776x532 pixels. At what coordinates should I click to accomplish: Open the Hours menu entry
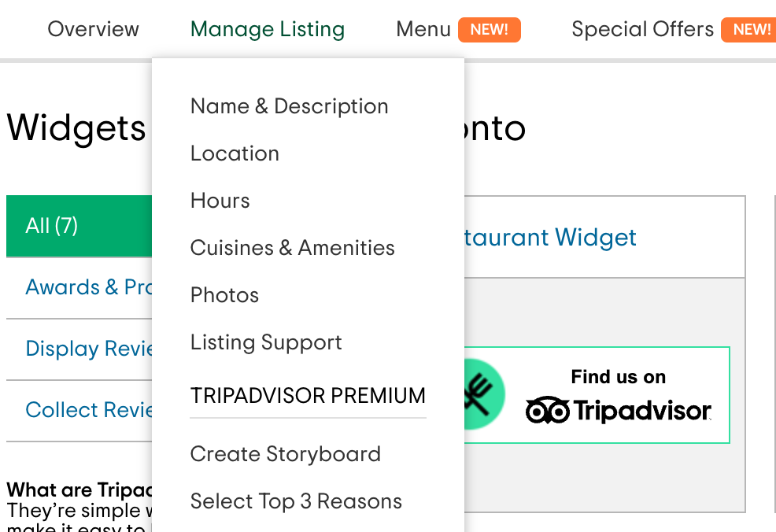(220, 201)
